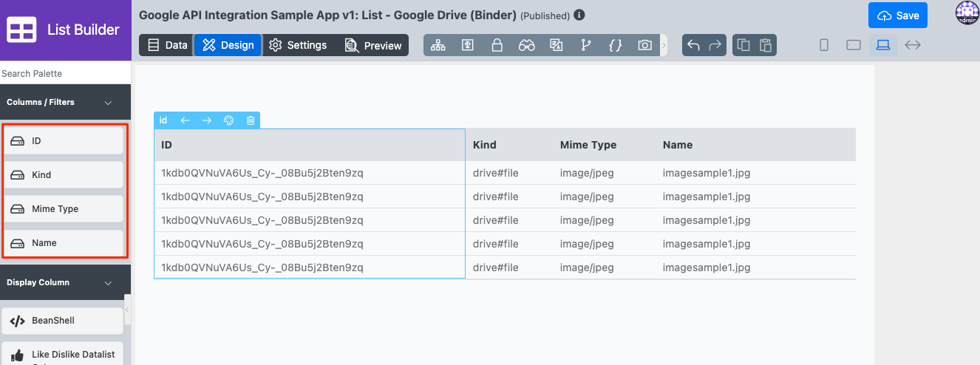Switch to tablet view
Image resolution: width=980 pixels, height=365 pixels.
(x=854, y=45)
